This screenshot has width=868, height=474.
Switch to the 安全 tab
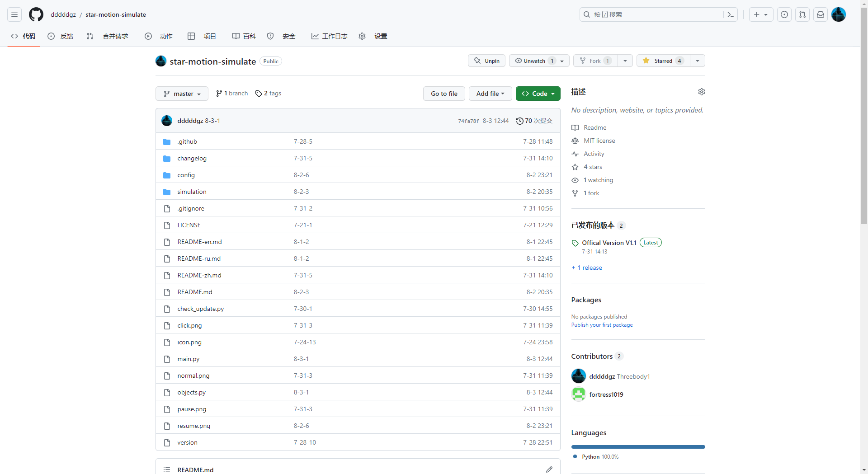pos(281,36)
